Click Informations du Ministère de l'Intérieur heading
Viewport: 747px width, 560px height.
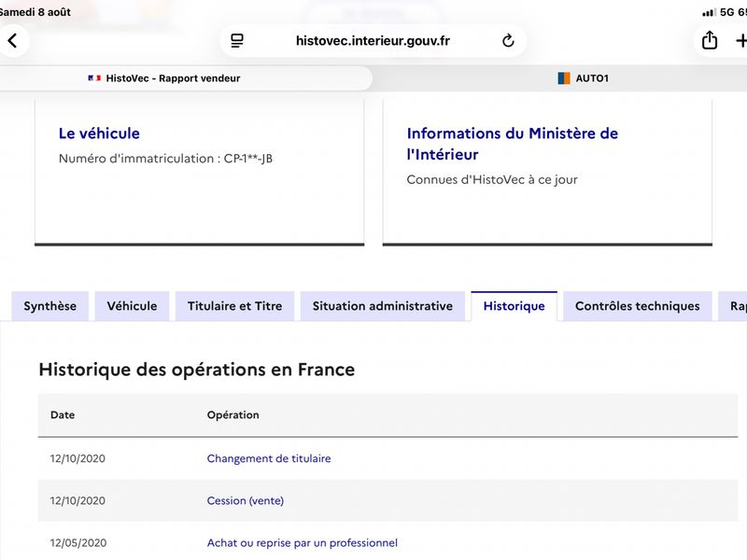(512, 144)
